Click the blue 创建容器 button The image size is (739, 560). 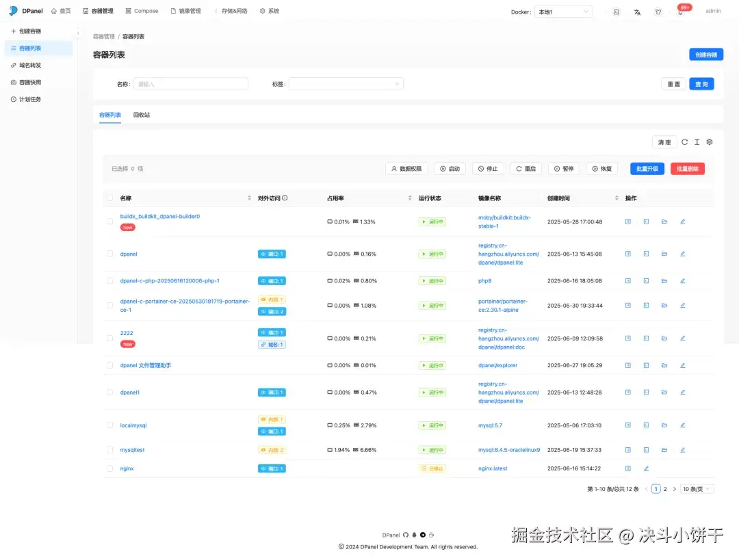tap(706, 55)
